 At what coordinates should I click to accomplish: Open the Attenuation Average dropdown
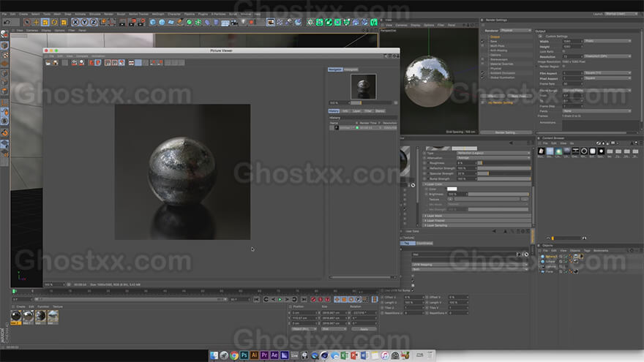tap(493, 158)
